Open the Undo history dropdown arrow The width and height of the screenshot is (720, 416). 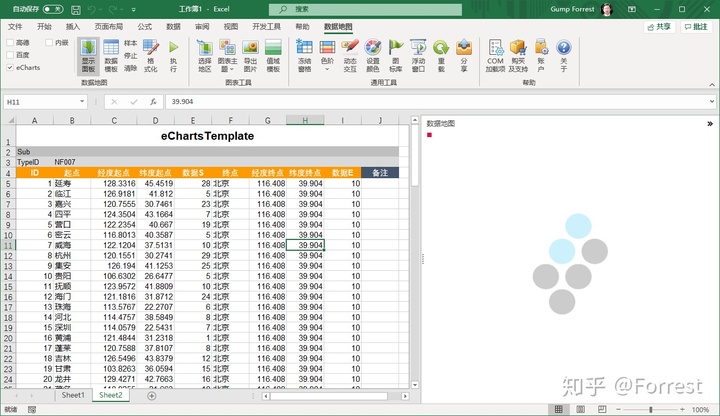(x=101, y=9)
